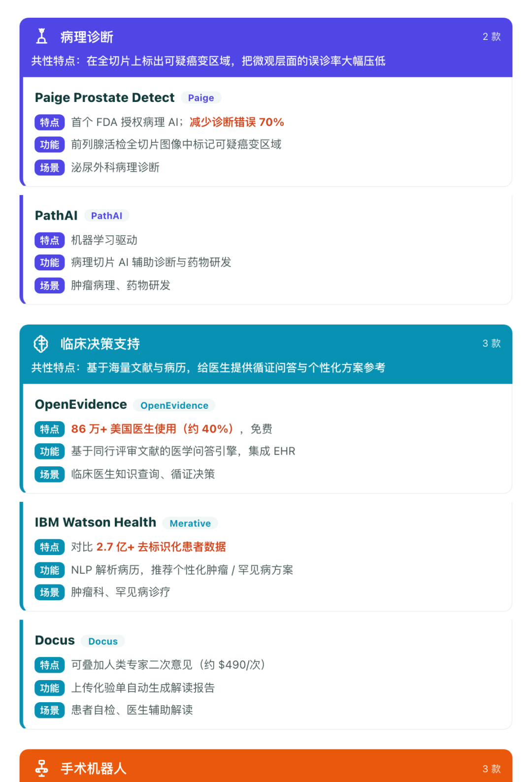Click the 功能 badge in Paige Prostate Detect
532x782 pixels.
pyautogui.click(x=49, y=145)
